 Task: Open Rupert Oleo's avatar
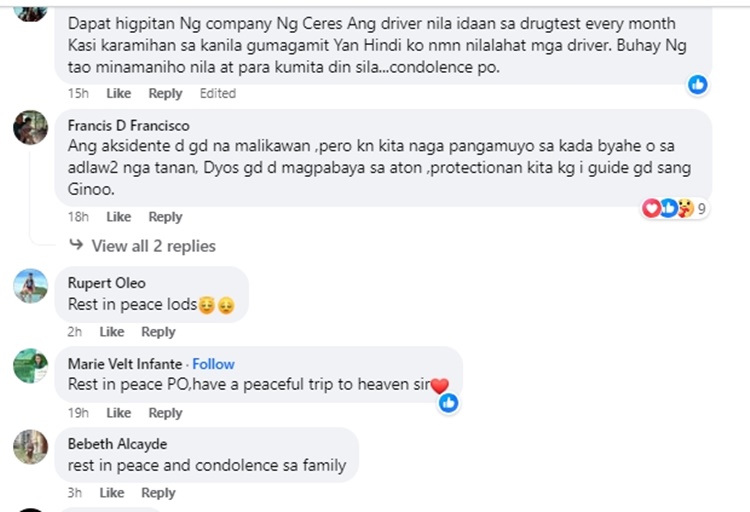click(31, 286)
